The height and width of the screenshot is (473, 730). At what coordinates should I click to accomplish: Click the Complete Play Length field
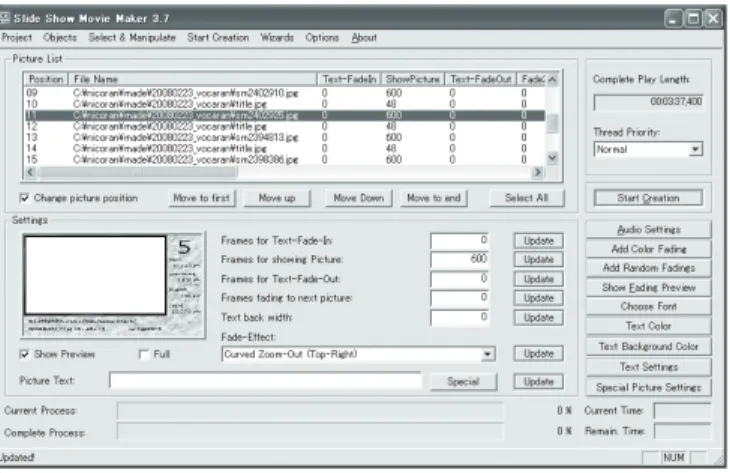click(649, 102)
